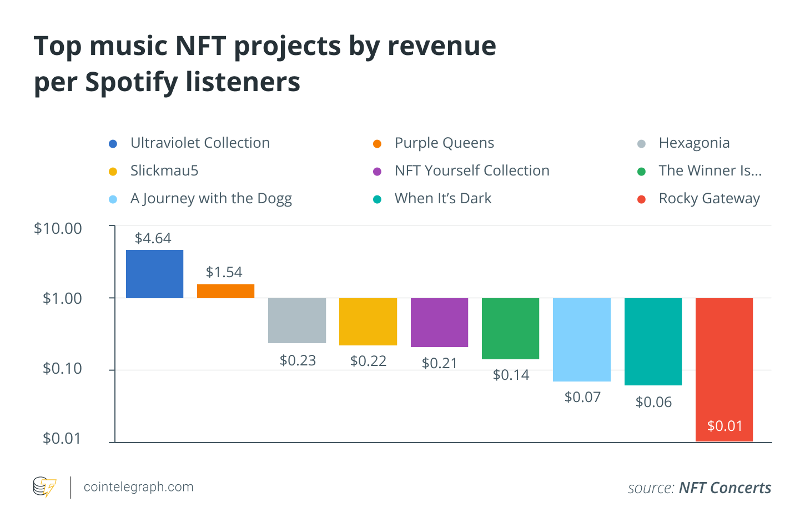805x532 pixels.
Task: Click the $0.14 value label under green bar
Action: pyautogui.click(x=511, y=375)
